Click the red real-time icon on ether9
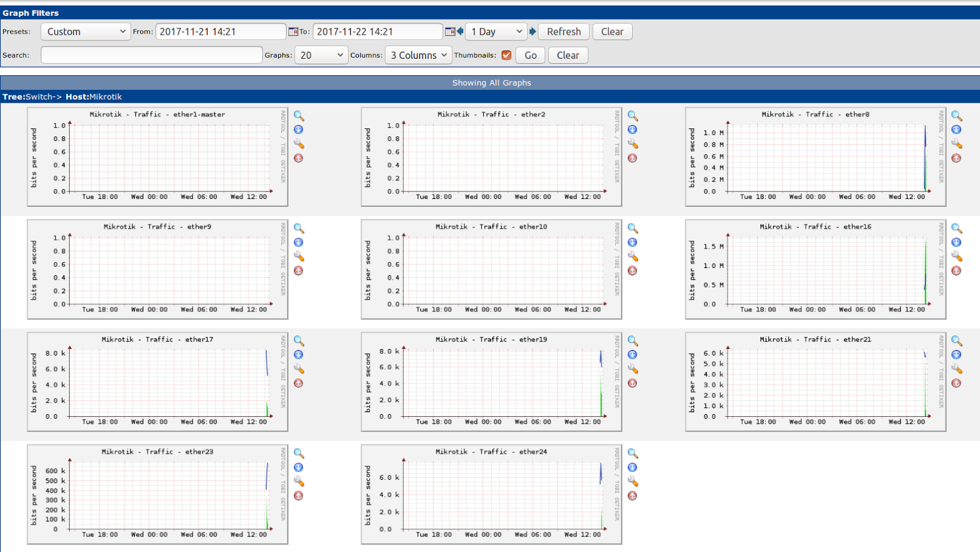 pyautogui.click(x=299, y=270)
